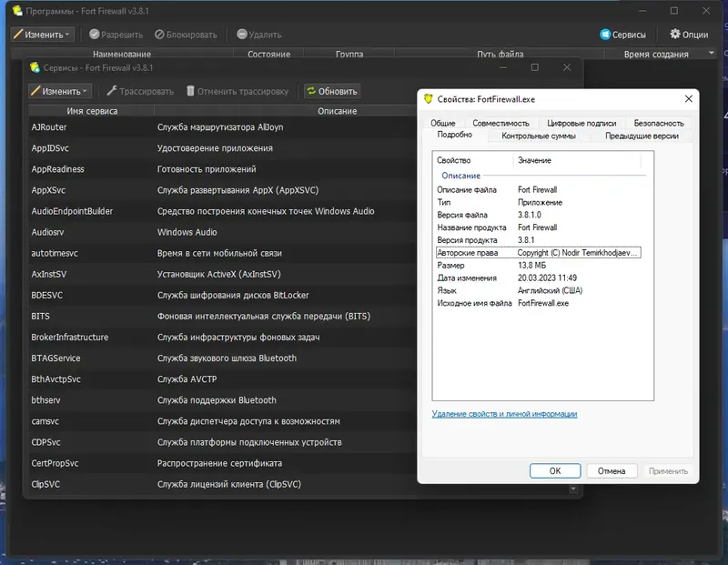This screenshot has width=728, height=565.
Task: Click OK in properties dialog
Action: click(555, 470)
